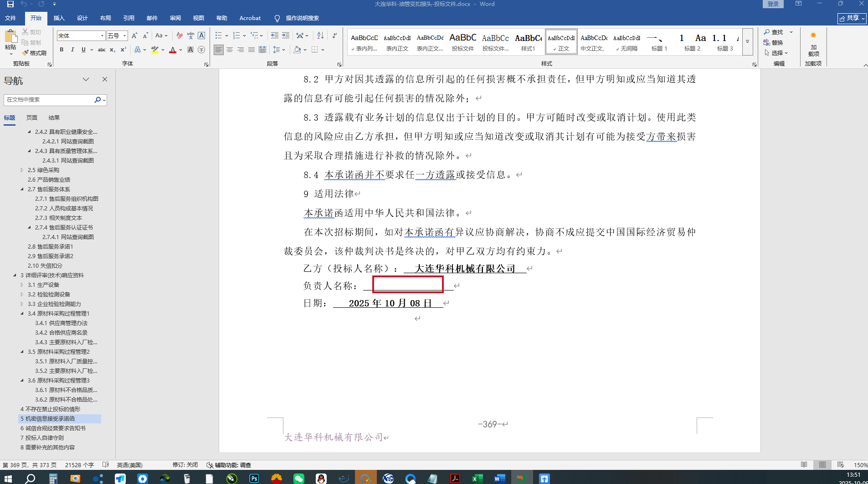Open the taskbar search magnifier
Viewport: 868px width, 484px height.
(x=30, y=478)
